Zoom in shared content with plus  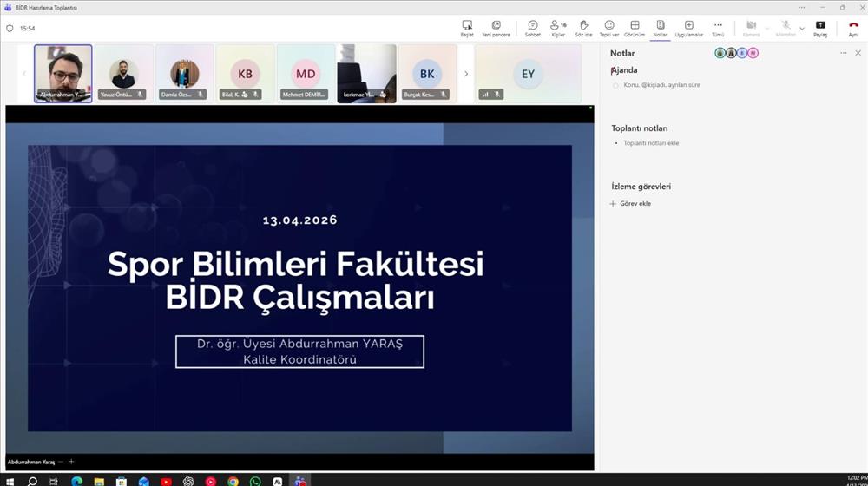point(71,462)
